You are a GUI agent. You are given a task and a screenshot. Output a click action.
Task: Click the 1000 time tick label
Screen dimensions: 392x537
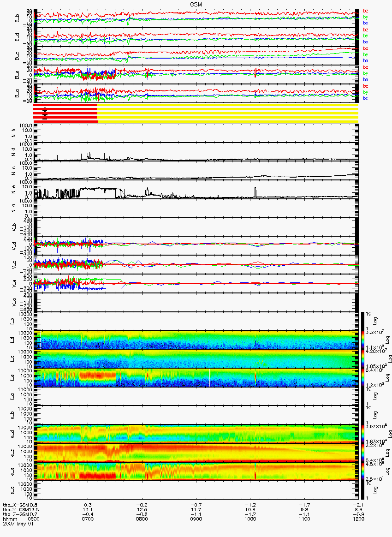tap(250, 519)
